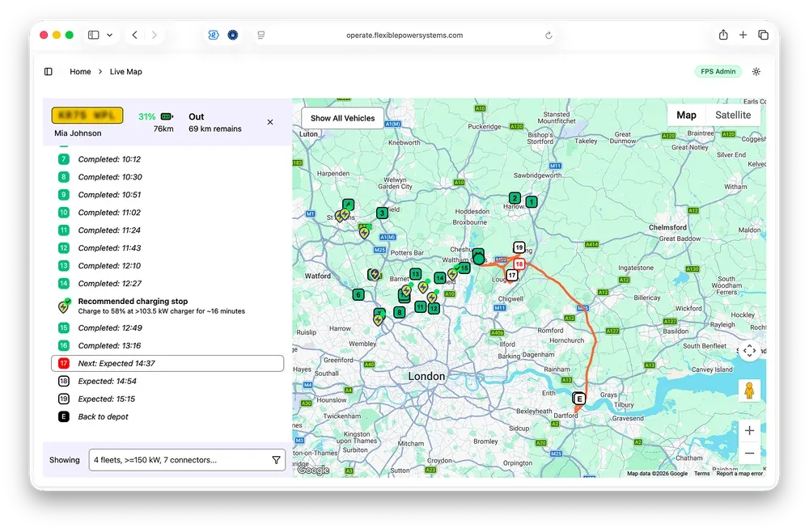Viewport: 809px width, 532px height.
Task: Select stop 8 Completed: 10:30
Action: point(167,177)
